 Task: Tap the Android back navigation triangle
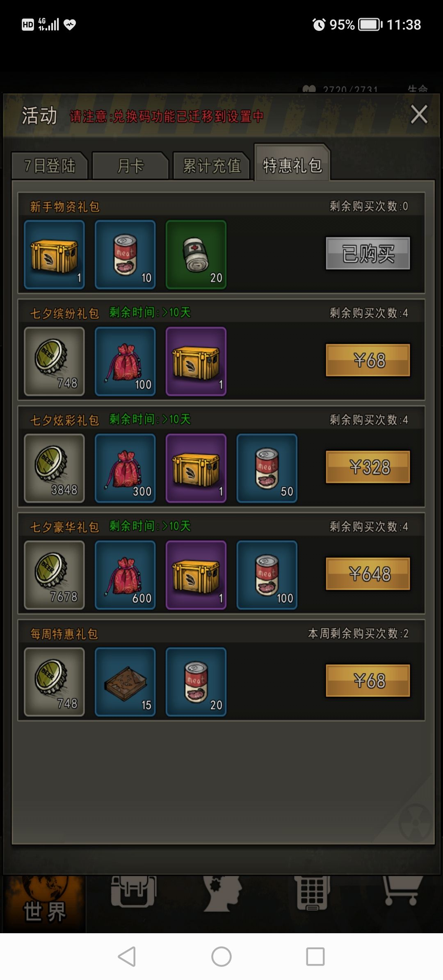tap(127, 957)
